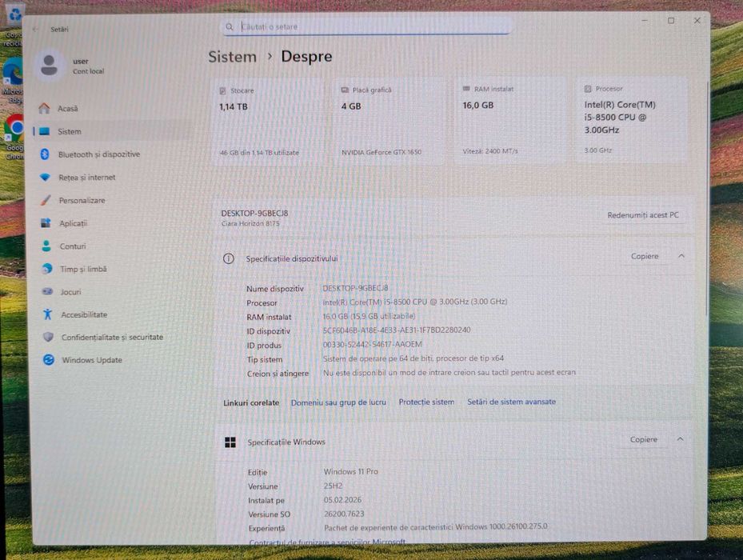Click the Windows logo beside Specificațiile Windows
The width and height of the screenshot is (743, 560).
click(x=230, y=442)
